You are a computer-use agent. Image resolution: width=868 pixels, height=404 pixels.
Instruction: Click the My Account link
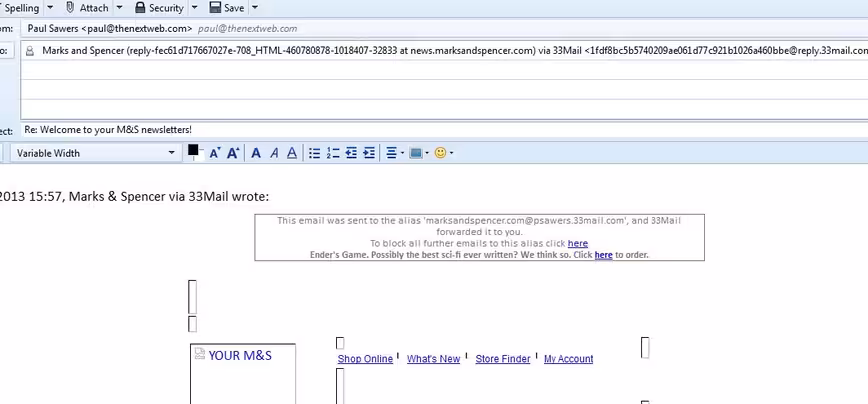pyautogui.click(x=569, y=359)
